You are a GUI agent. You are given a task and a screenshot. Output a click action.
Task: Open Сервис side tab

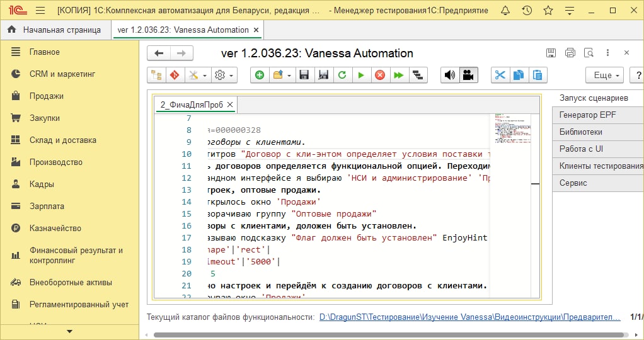(x=598, y=183)
